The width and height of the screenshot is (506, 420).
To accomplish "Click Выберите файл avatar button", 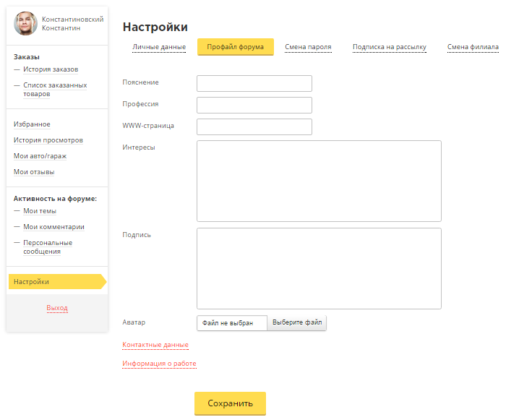I will click(x=297, y=322).
